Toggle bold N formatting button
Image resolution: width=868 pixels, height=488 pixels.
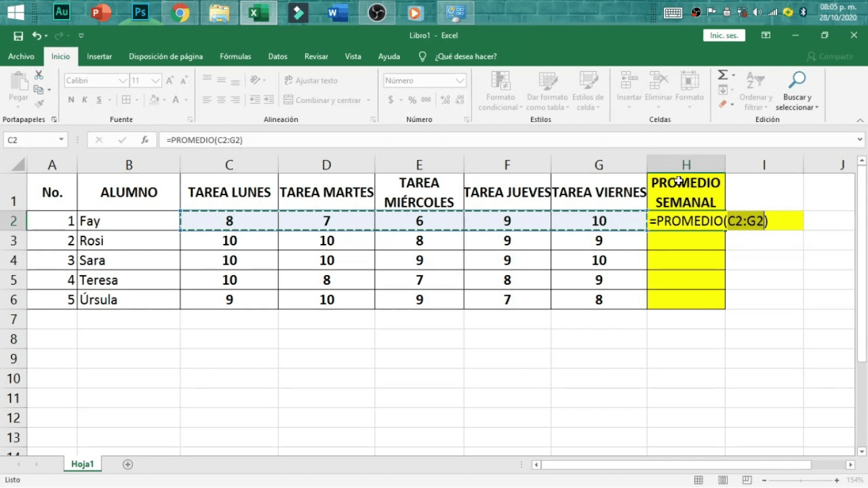pos(71,100)
